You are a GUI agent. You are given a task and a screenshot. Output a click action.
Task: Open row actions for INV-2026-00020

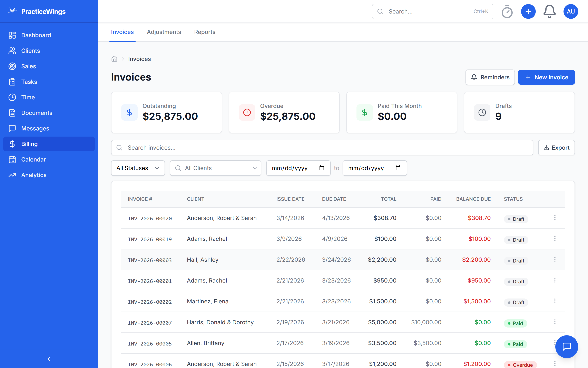(x=555, y=218)
